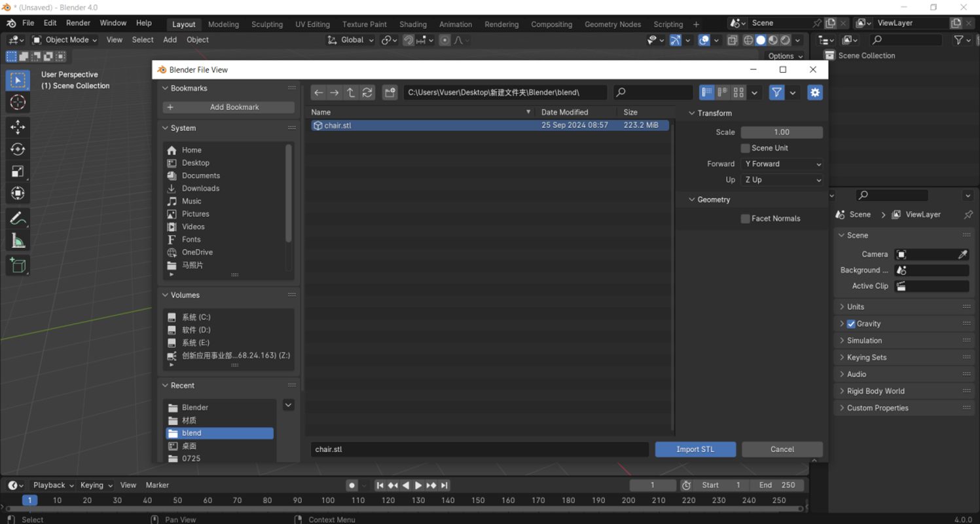Viewport: 980px width, 524px height.
Task: Choose the Move tool
Action: tap(18, 127)
